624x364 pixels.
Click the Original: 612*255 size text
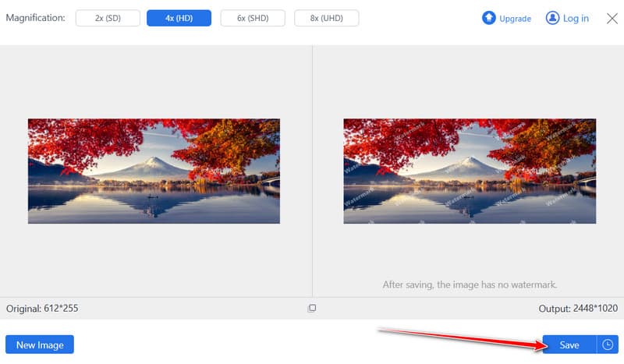42,309
